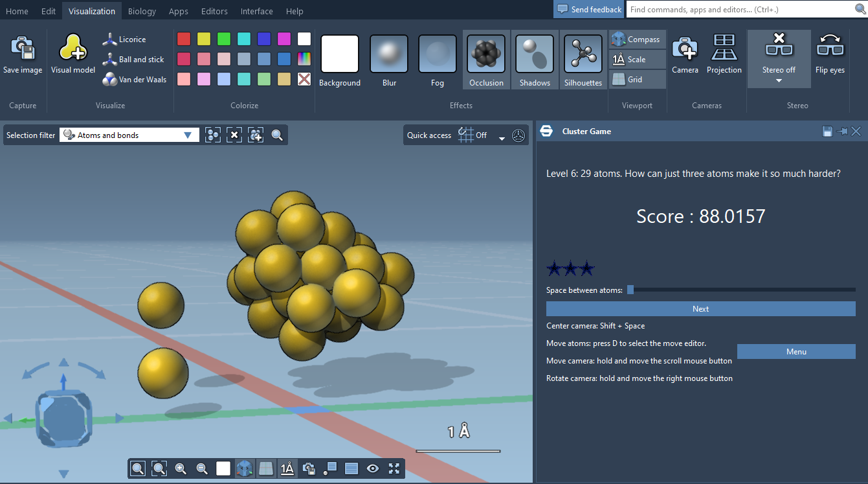The image size is (868, 484).
Task: Switch to the Biology tab
Action: (x=142, y=11)
